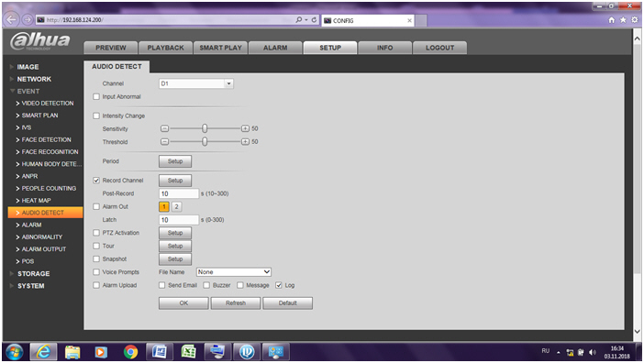Open Excel from the taskbar
This screenshot has width=644, height=363.
point(188,352)
